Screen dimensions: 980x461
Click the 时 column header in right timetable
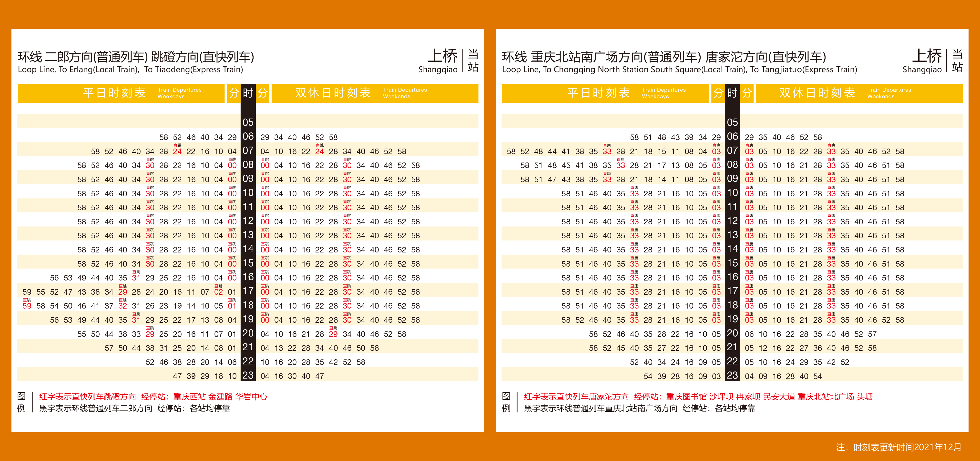(x=732, y=93)
